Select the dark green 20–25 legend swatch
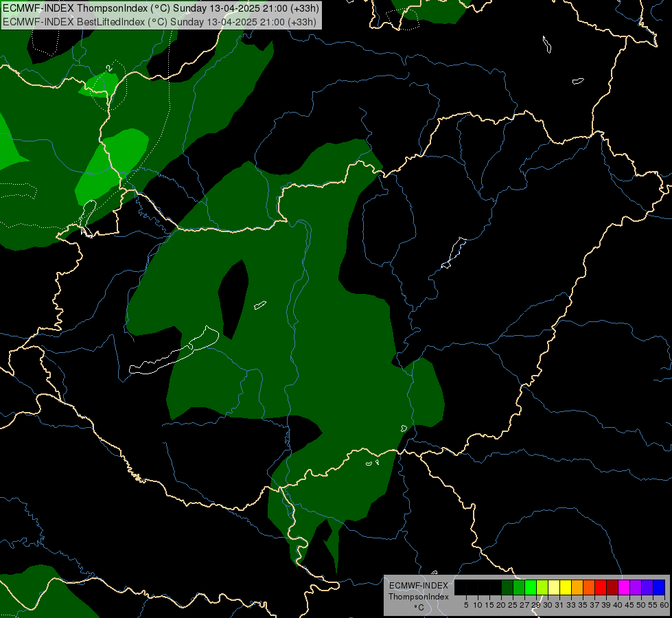672x618 pixels. (507, 587)
